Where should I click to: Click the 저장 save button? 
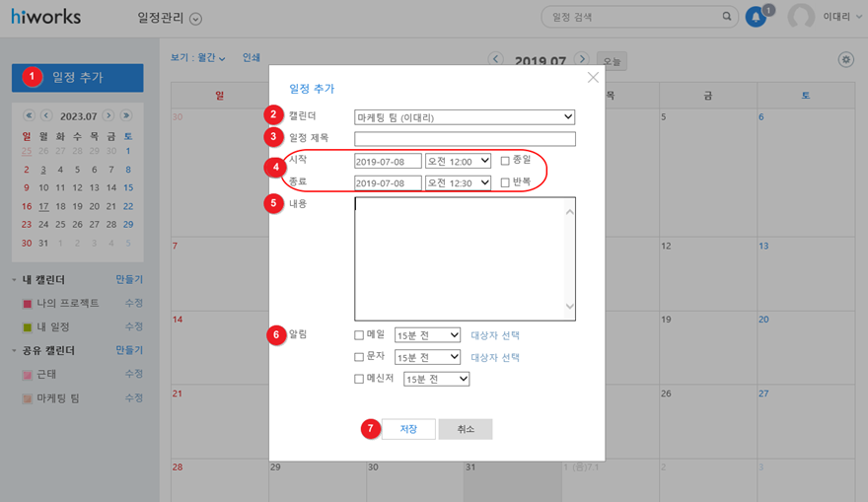tap(408, 429)
